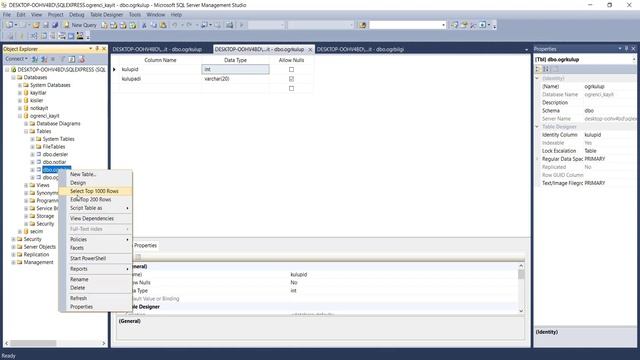Select the Column Properties tab
Screen dimensions: 640x360
[145, 245]
